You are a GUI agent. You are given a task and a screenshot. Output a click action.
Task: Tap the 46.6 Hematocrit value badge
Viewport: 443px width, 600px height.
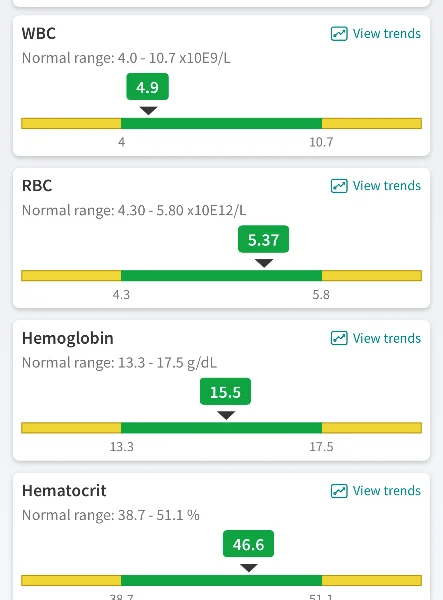coord(248,544)
